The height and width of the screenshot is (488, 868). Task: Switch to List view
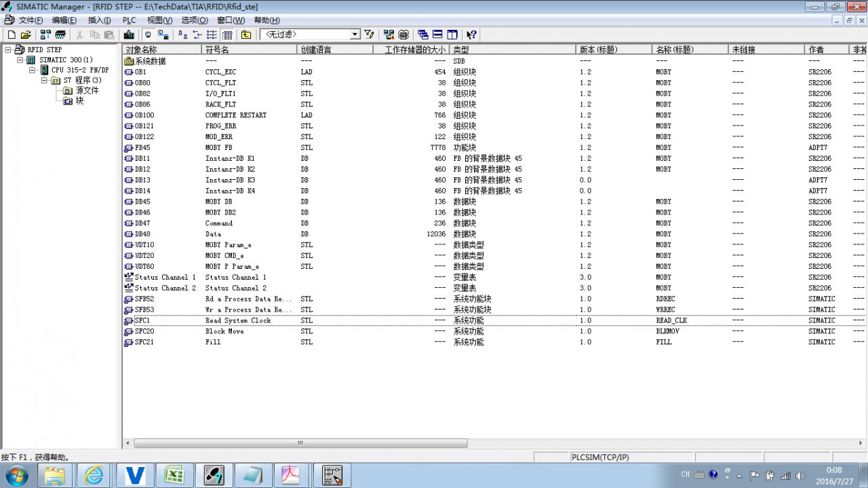pyautogui.click(x=212, y=35)
